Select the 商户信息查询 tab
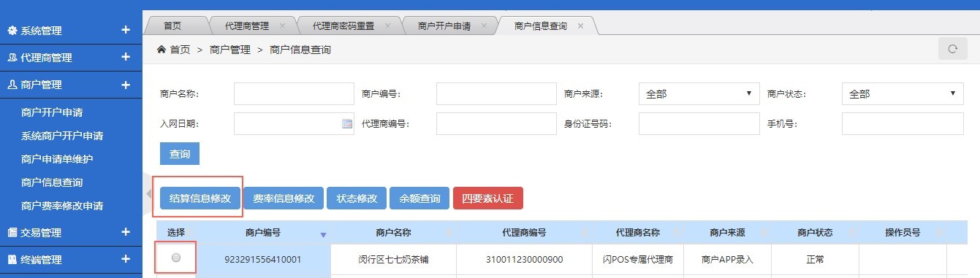The height and width of the screenshot is (278, 980). [x=541, y=26]
